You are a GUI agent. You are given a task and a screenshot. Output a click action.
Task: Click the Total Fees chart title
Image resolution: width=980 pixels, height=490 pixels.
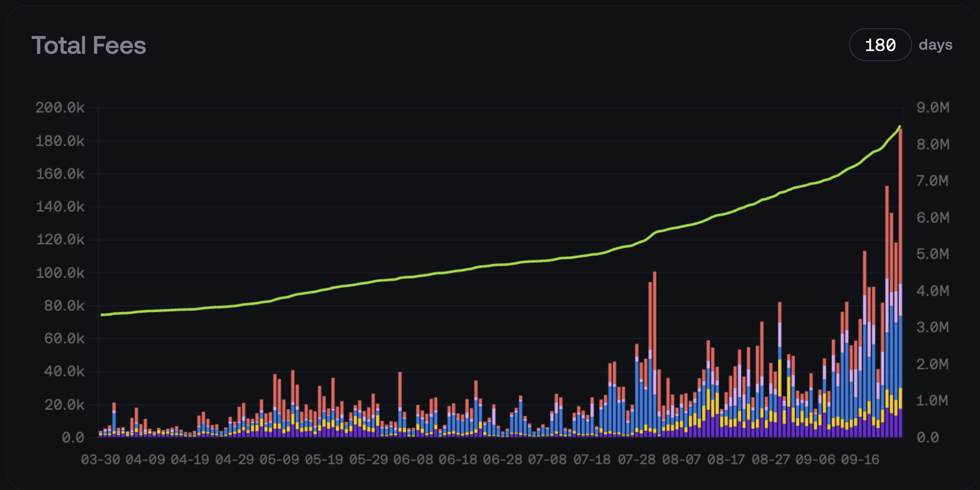[89, 45]
